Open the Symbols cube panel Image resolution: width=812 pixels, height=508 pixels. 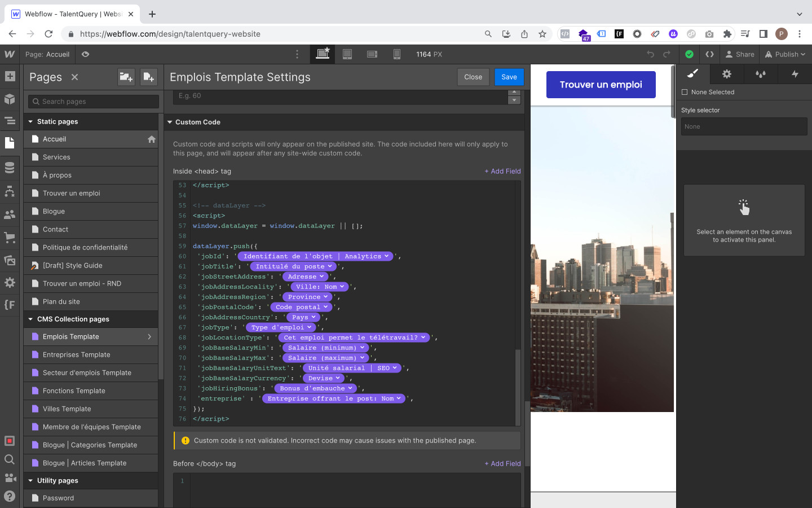coord(10,99)
